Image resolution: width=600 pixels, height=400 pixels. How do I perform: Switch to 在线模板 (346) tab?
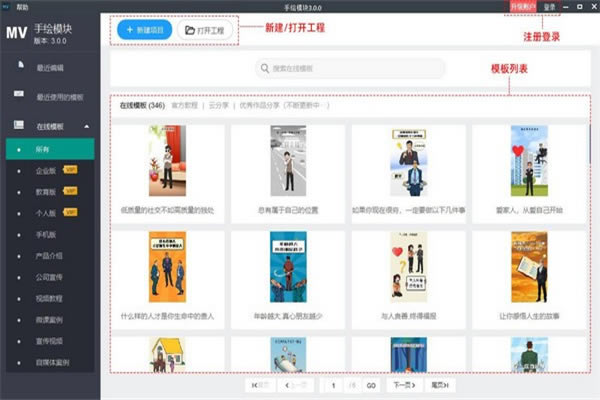coord(142,105)
